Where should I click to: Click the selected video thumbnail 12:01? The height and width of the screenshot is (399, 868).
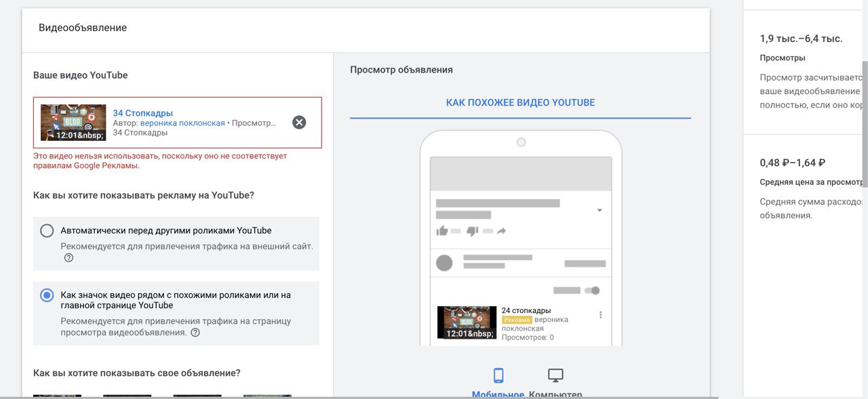73,123
